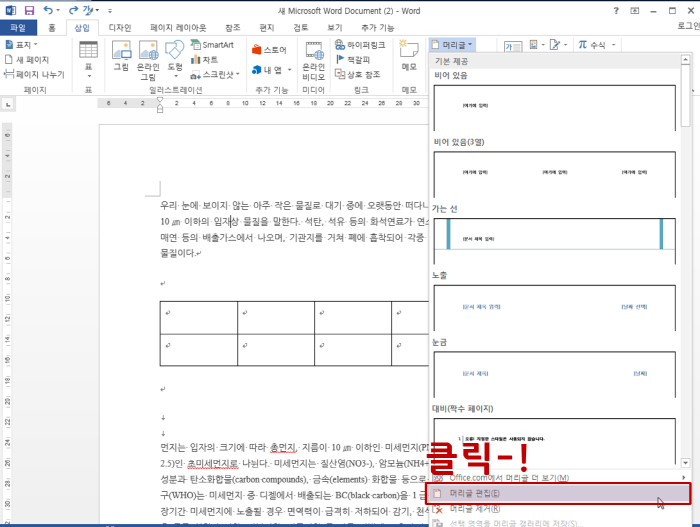Insert a 메모 comment
Image resolution: width=700 pixels, height=527 pixels.
point(409,56)
